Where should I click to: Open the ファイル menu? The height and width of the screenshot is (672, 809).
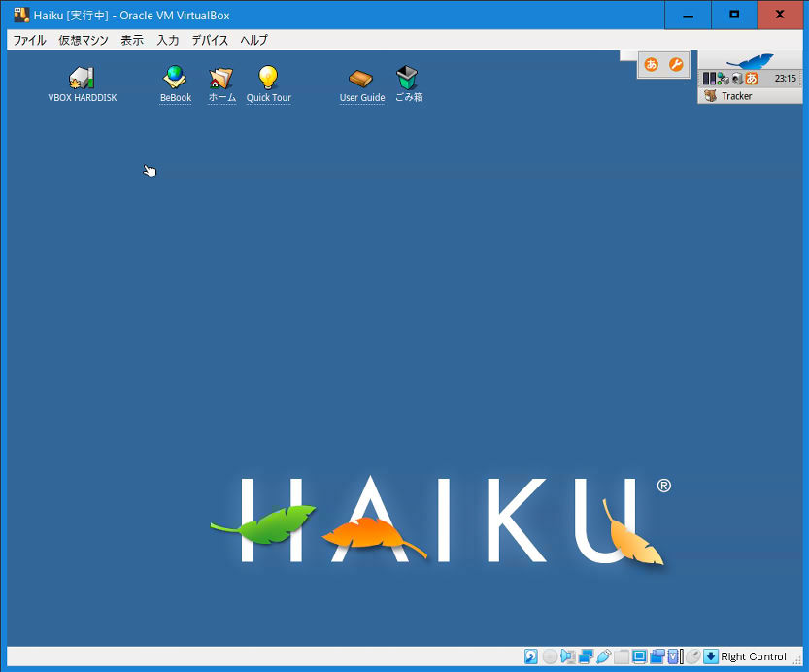tap(29, 40)
